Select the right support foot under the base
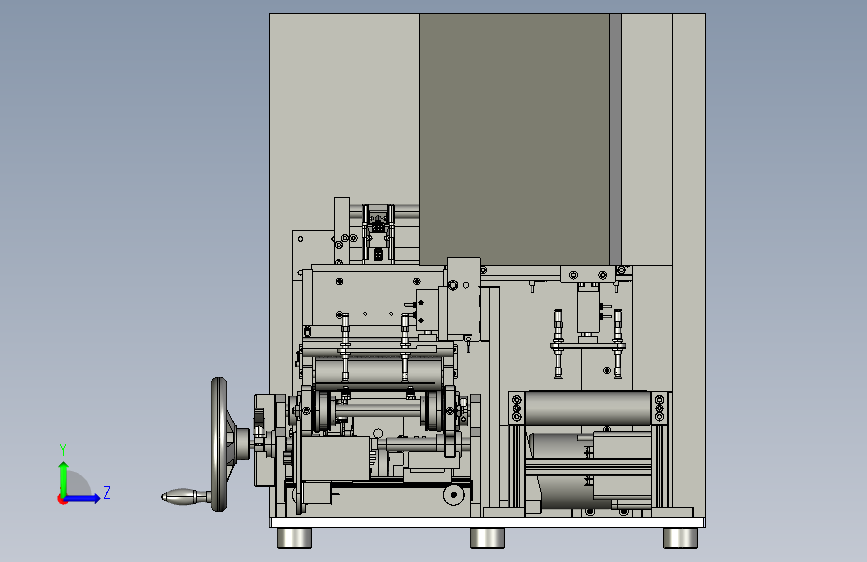 point(680,538)
